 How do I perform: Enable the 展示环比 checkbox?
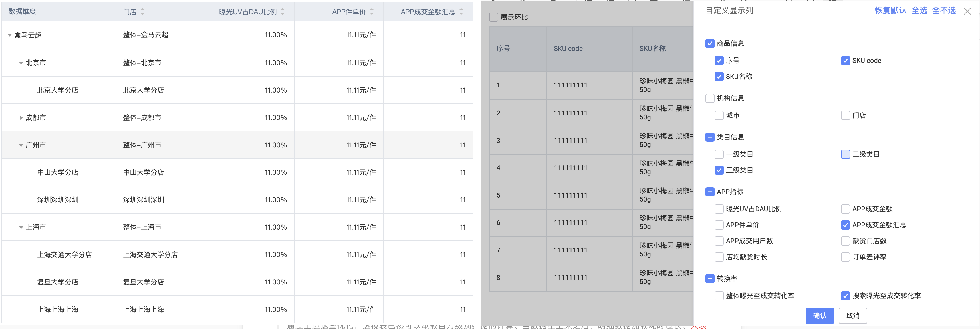click(x=493, y=17)
